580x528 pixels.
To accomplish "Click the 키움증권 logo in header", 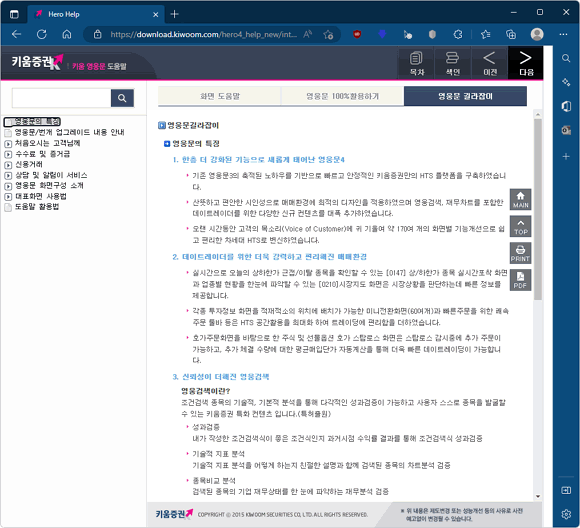I will pos(37,62).
